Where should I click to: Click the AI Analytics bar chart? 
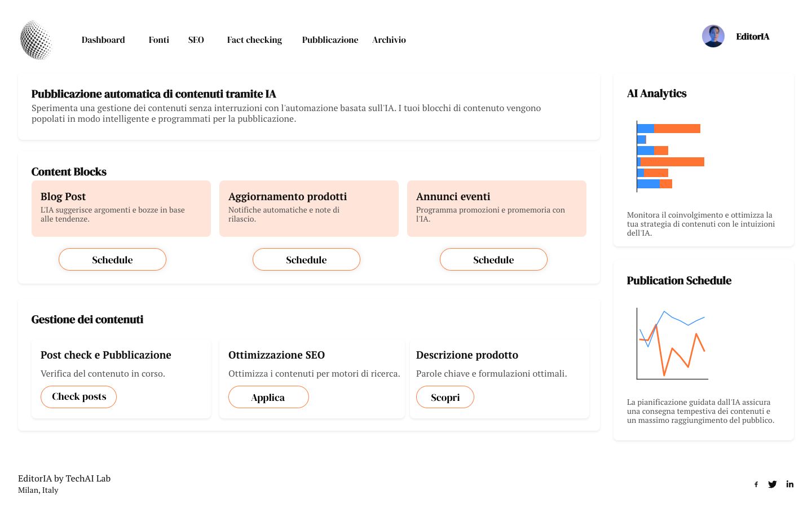coord(670,156)
